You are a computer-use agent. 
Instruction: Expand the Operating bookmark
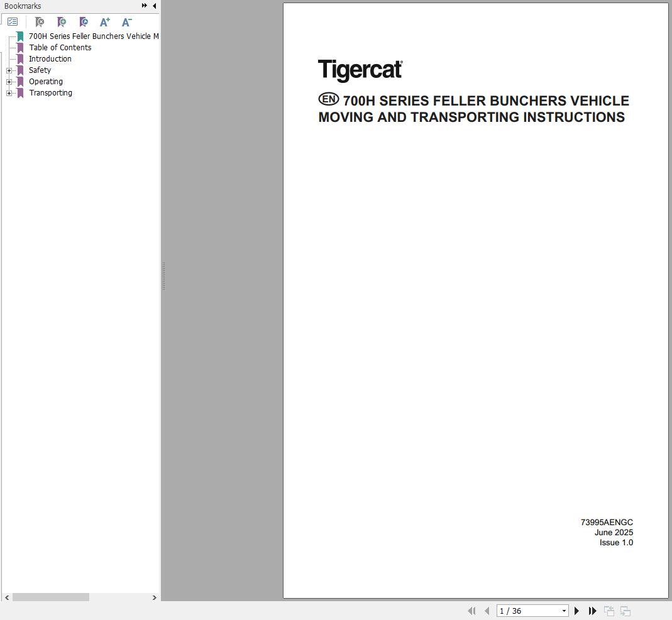tap(9, 82)
